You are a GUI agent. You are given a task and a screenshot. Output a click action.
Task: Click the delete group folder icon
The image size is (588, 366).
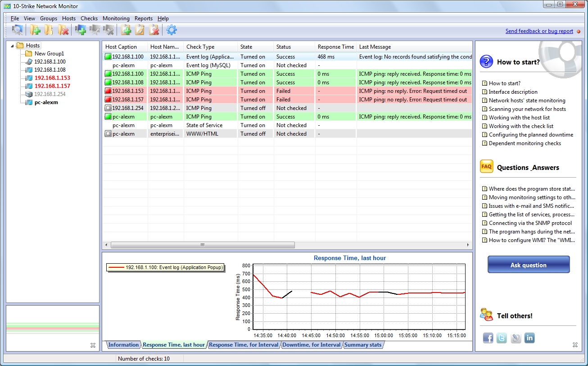(x=63, y=30)
